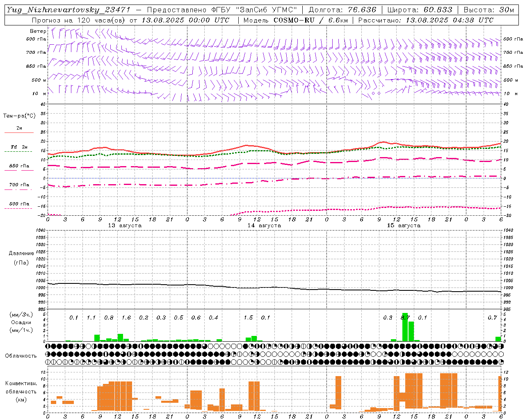The image size is (525, 420).
Task: Click the "(мм/3ч.)" unit label
Action: click(x=21, y=315)
